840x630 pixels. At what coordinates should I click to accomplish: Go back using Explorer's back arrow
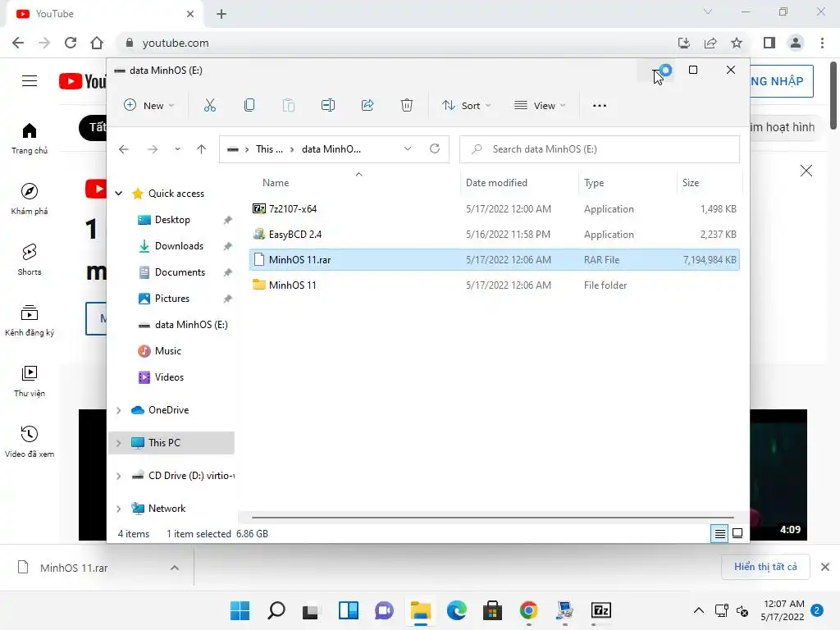coord(124,149)
